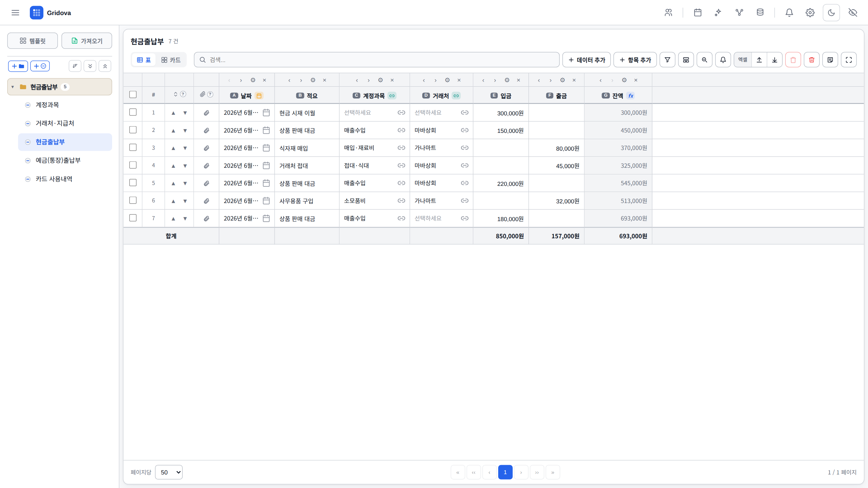
Task: Move 입금 column right with chevron
Action: click(495, 80)
